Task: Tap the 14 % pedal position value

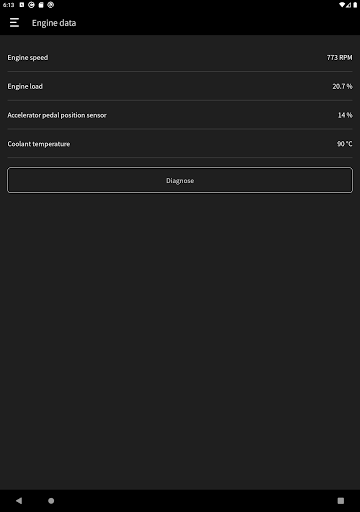Action: point(345,115)
